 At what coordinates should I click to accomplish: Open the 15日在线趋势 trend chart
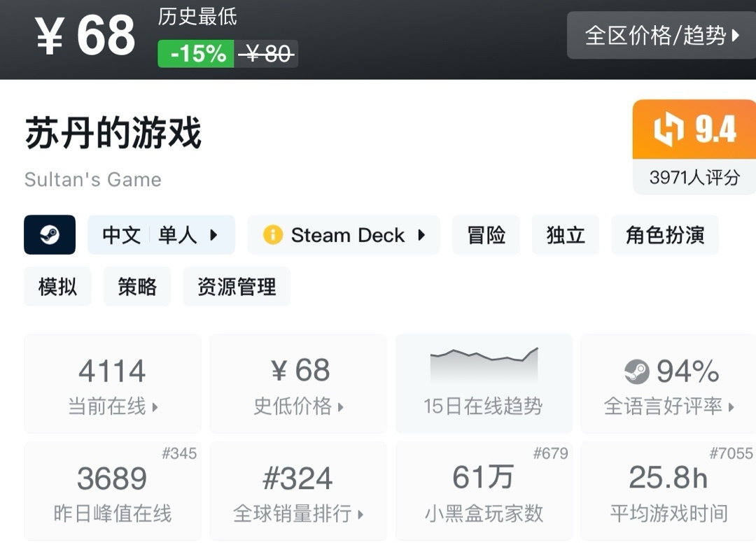point(484,383)
